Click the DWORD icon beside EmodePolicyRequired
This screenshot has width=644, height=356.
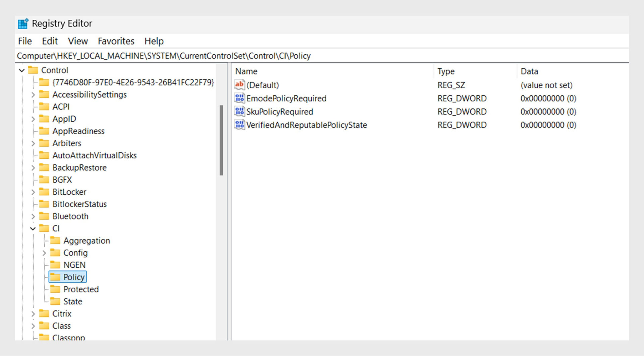point(239,98)
